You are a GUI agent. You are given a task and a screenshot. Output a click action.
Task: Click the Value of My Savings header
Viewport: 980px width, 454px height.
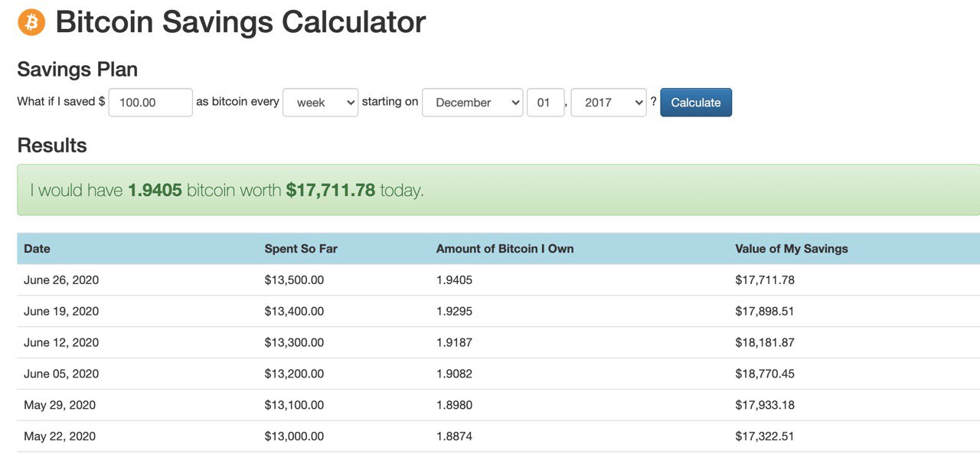(x=792, y=249)
